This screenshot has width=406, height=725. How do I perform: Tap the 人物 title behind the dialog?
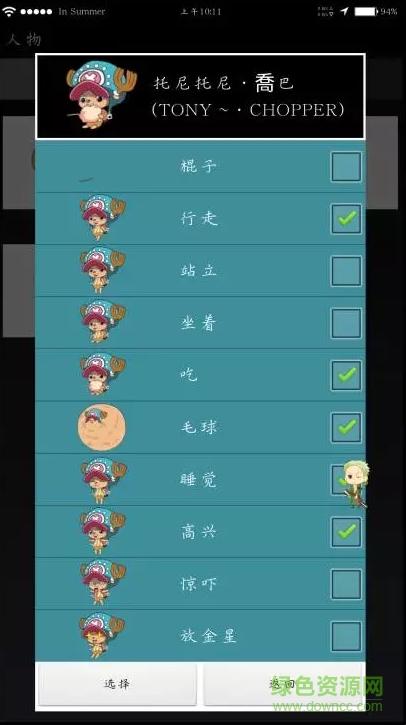(24, 39)
